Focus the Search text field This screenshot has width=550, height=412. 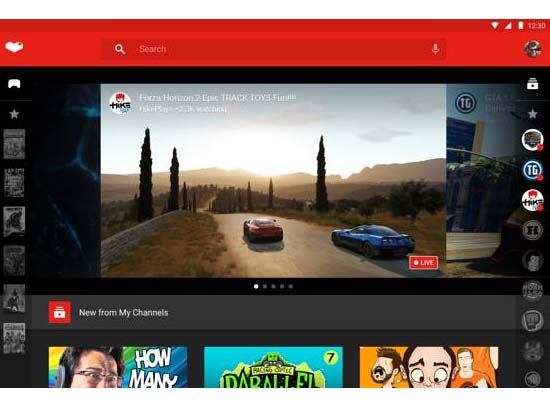click(x=274, y=49)
